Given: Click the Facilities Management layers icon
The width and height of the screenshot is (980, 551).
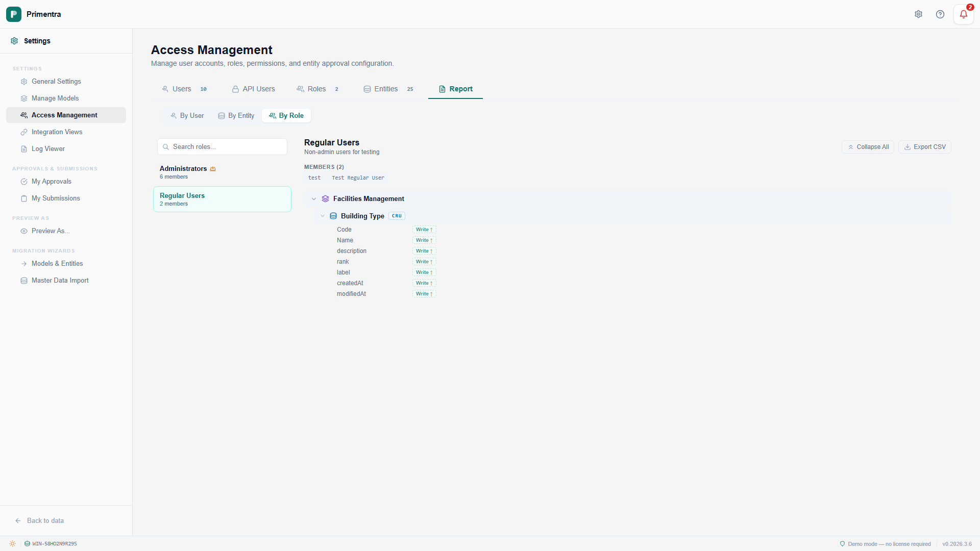Looking at the screenshot, I should (x=325, y=199).
